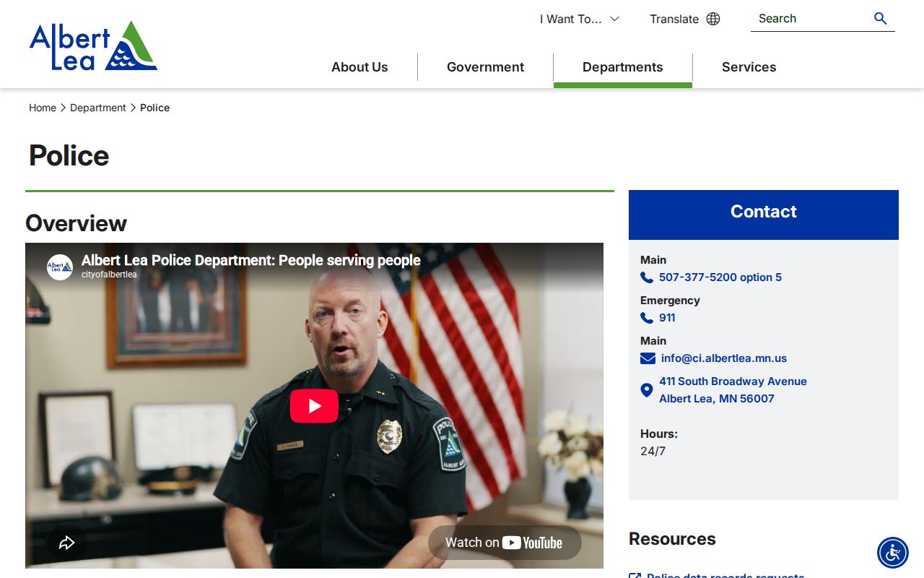
Task: Click the search magnifier icon
Action: 880,19
